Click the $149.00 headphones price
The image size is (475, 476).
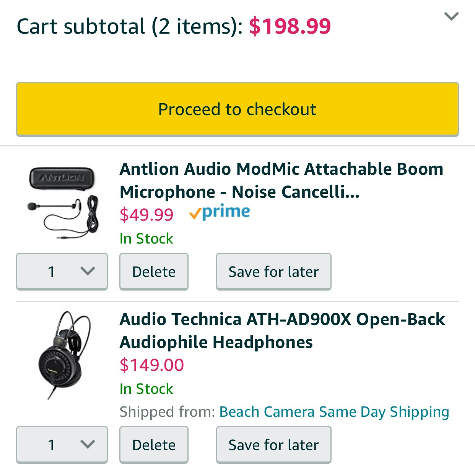point(152,365)
